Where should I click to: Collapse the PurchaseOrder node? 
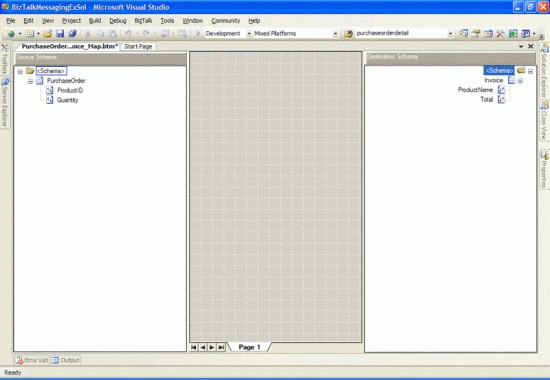click(30, 81)
